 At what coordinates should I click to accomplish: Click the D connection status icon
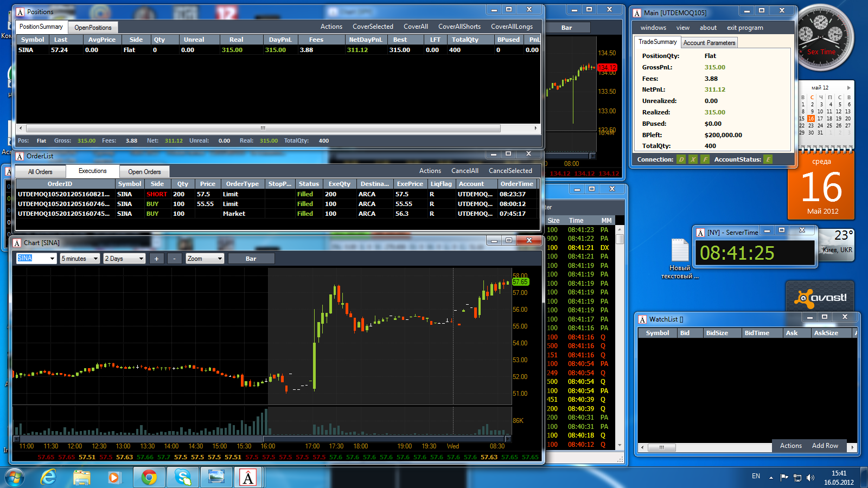[681, 159]
